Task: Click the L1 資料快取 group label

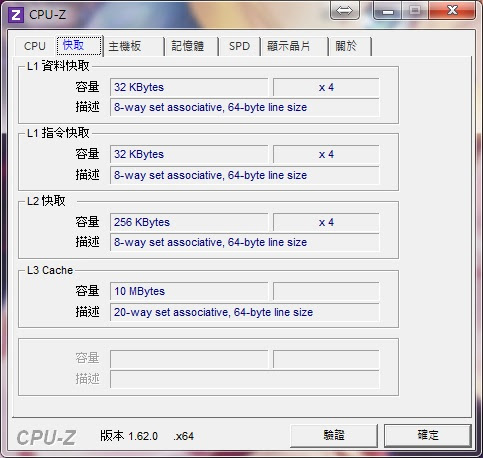Action: point(58,66)
